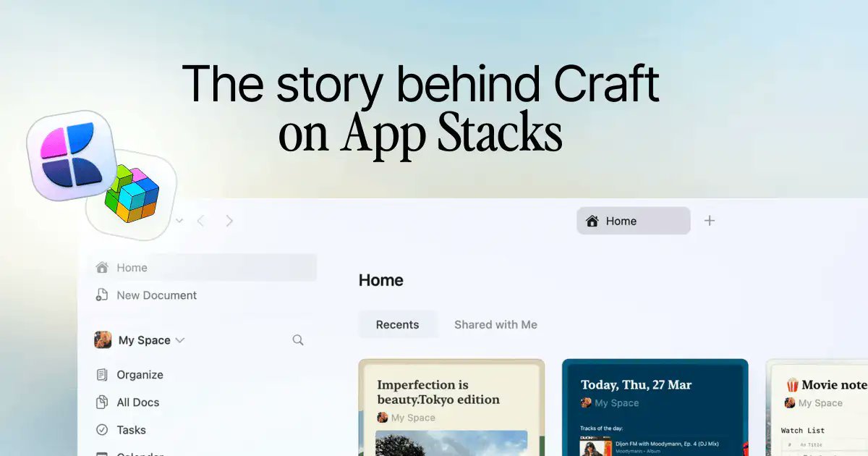Expand the My Space dropdown
868x456 pixels.
[x=180, y=340]
